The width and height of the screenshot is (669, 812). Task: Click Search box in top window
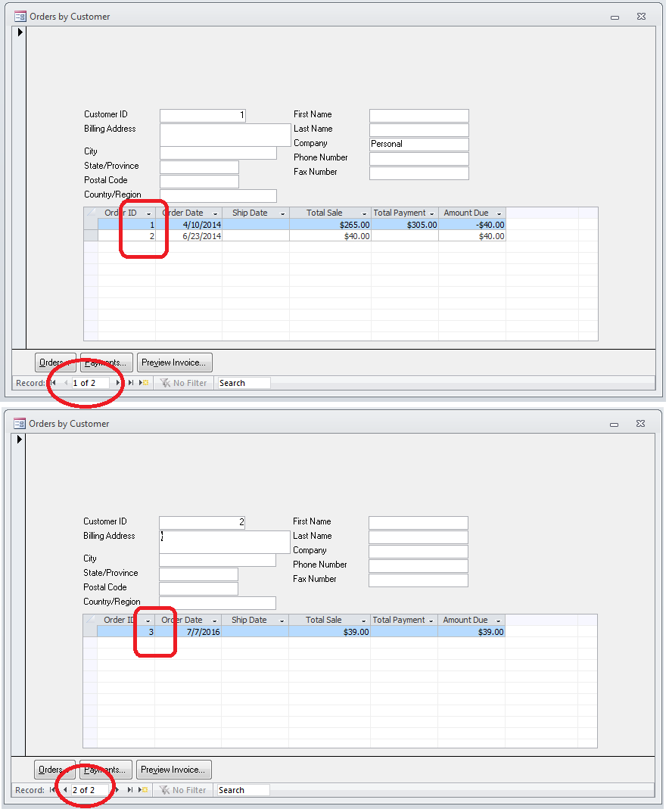point(244,383)
